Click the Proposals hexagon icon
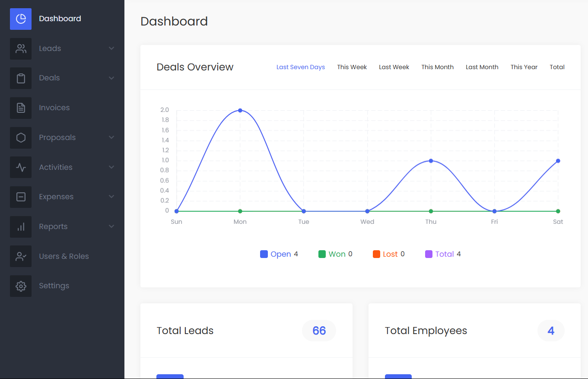This screenshot has width=588, height=379. pos(21,138)
